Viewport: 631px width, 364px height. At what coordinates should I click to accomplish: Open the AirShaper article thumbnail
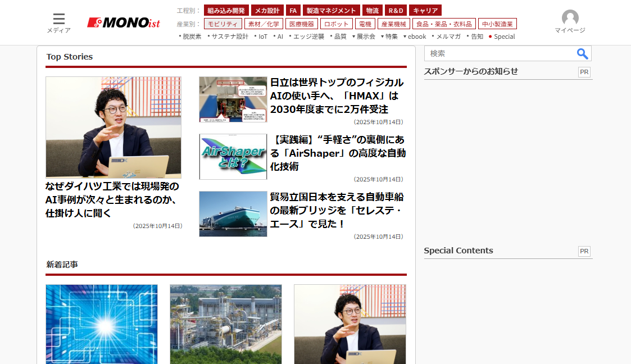coord(233,157)
